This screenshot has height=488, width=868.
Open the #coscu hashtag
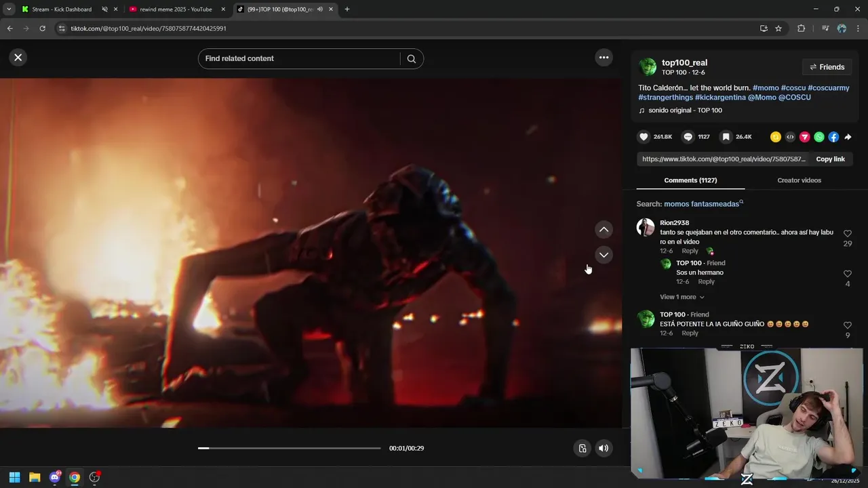(793, 88)
